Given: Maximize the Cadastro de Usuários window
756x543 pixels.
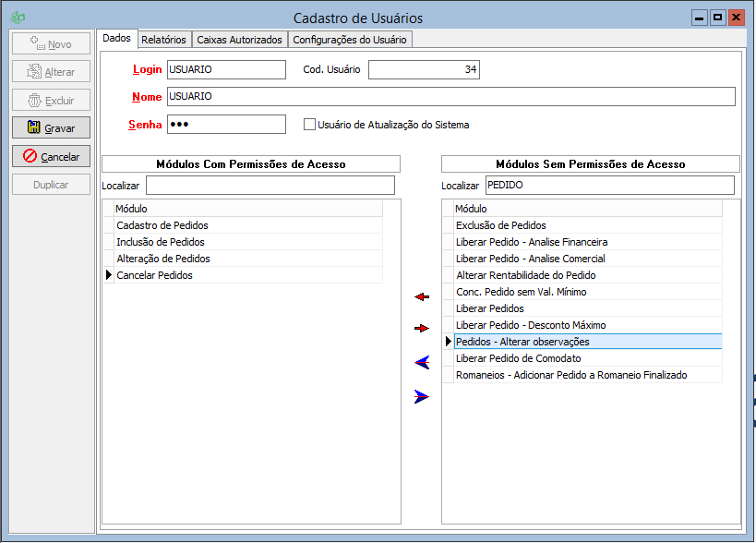Looking at the screenshot, I should (717, 18).
